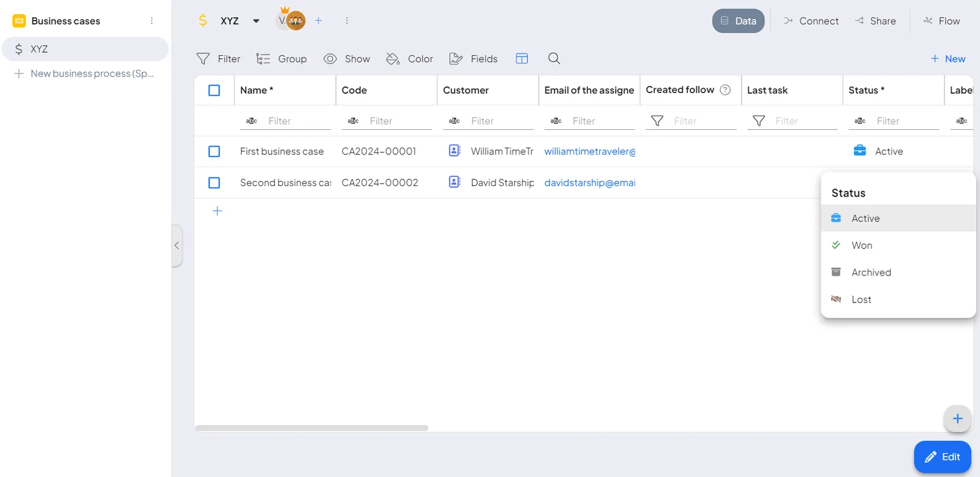Select code CA2024-00001 cell
Screen dimensions: 980x477
pos(379,151)
